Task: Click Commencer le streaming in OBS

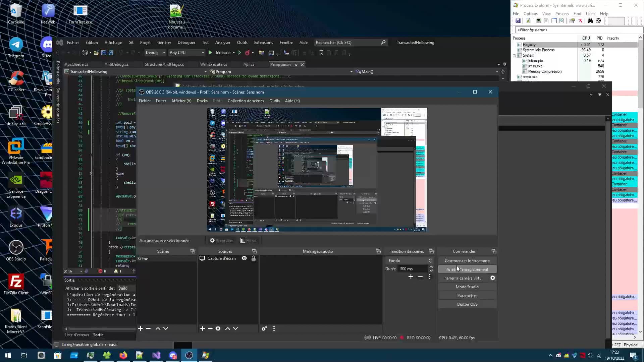Action: 467,260
